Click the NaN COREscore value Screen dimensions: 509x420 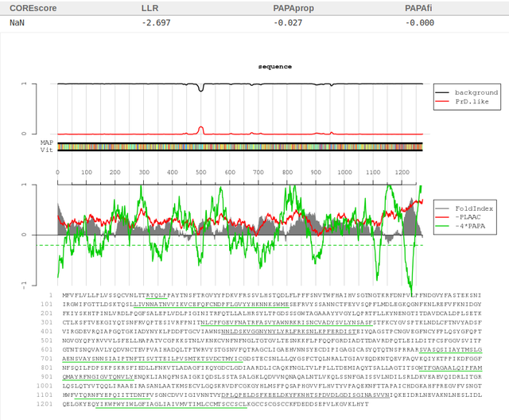(x=17, y=23)
